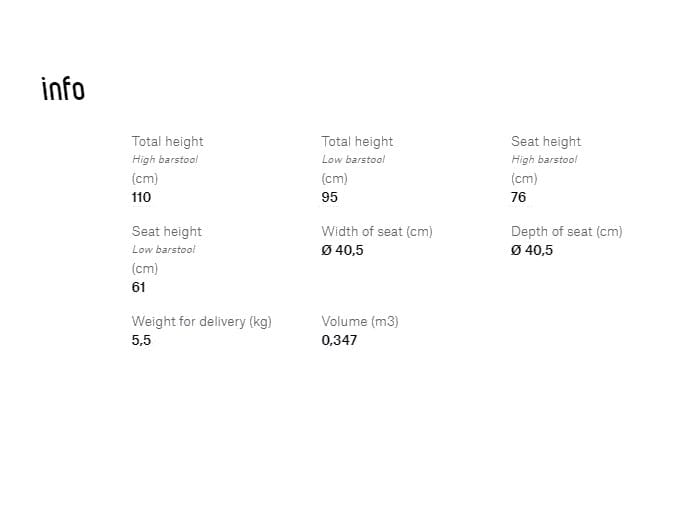The height and width of the screenshot is (525, 700).
Task: Click the Total height label above 95
Action: coord(357,142)
